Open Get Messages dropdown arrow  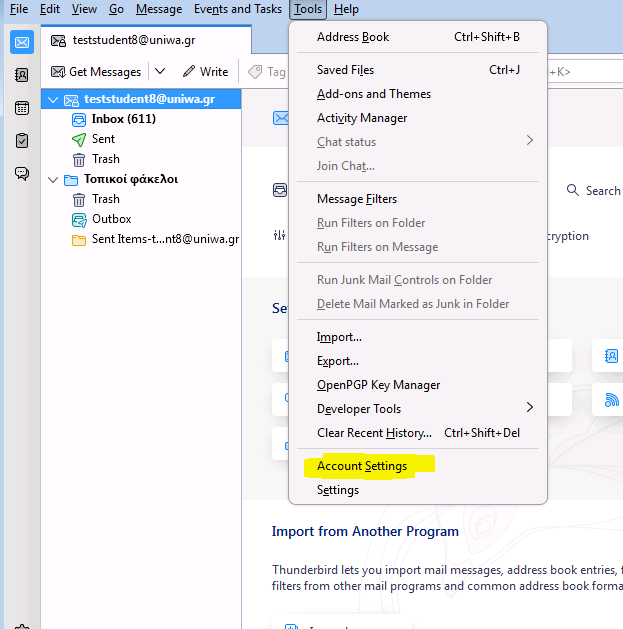click(x=160, y=71)
